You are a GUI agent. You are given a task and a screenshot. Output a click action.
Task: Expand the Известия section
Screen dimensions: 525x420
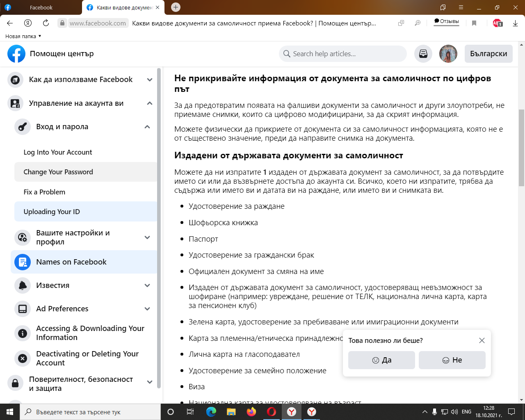coord(147,285)
